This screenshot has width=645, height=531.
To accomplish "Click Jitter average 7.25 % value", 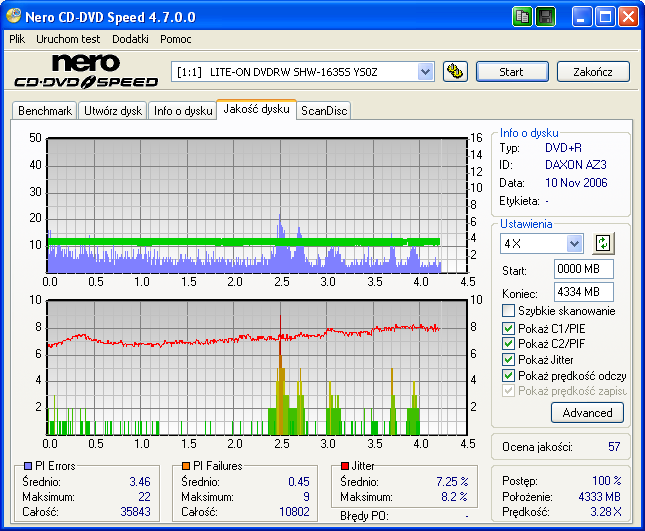I will 452,481.
